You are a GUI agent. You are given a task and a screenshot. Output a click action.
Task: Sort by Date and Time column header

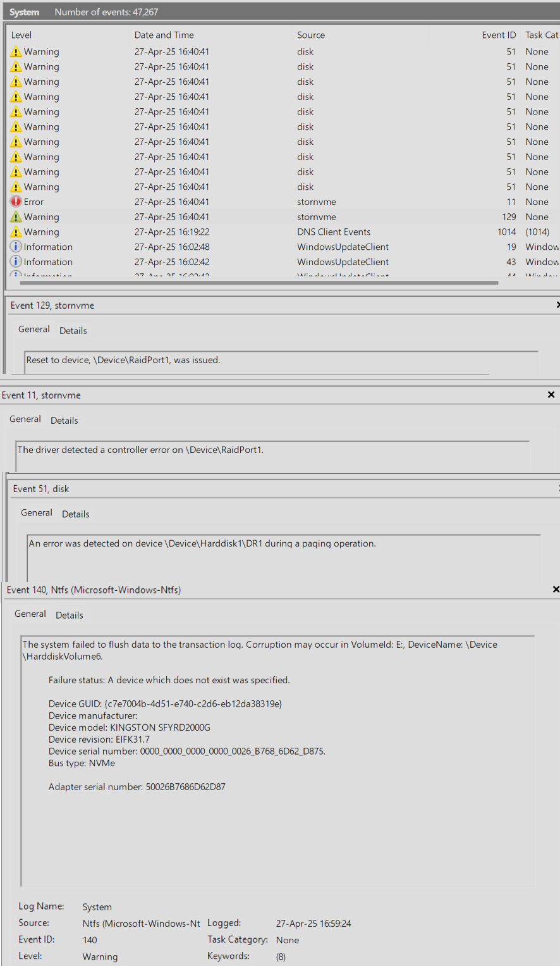pyautogui.click(x=164, y=35)
